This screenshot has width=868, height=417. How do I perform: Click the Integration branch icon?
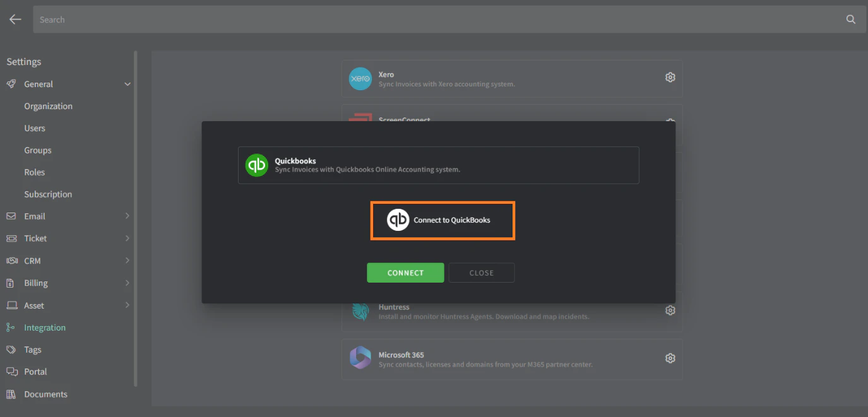pyautogui.click(x=10, y=327)
